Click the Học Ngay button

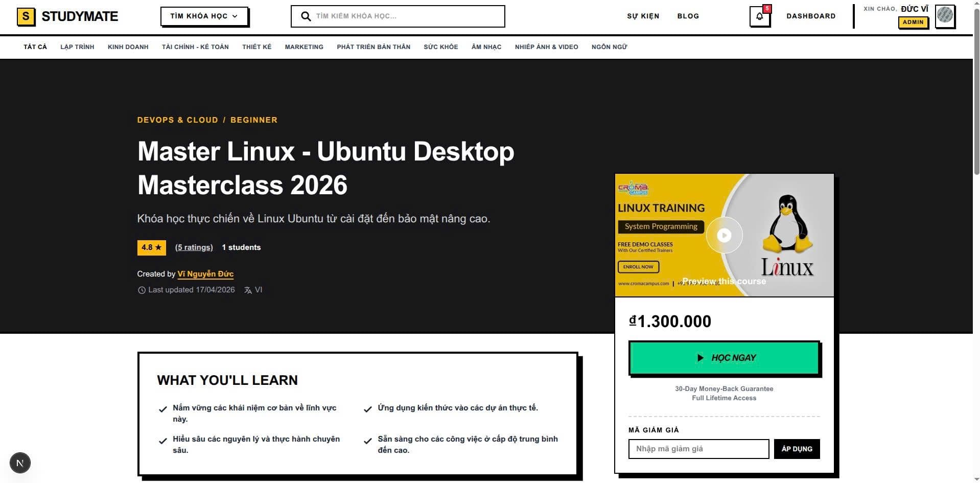[724, 358]
